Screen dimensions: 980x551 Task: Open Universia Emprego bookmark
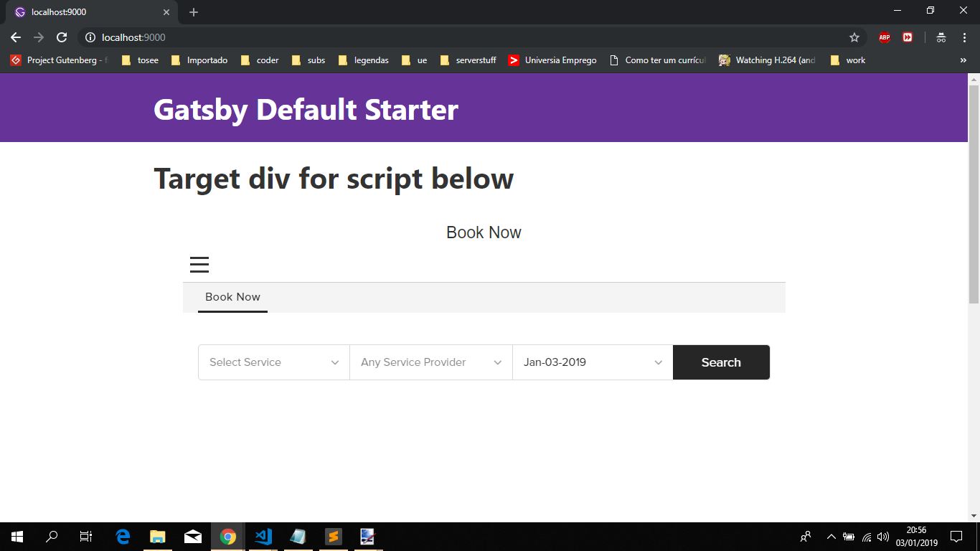pyautogui.click(x=552, y=60)
